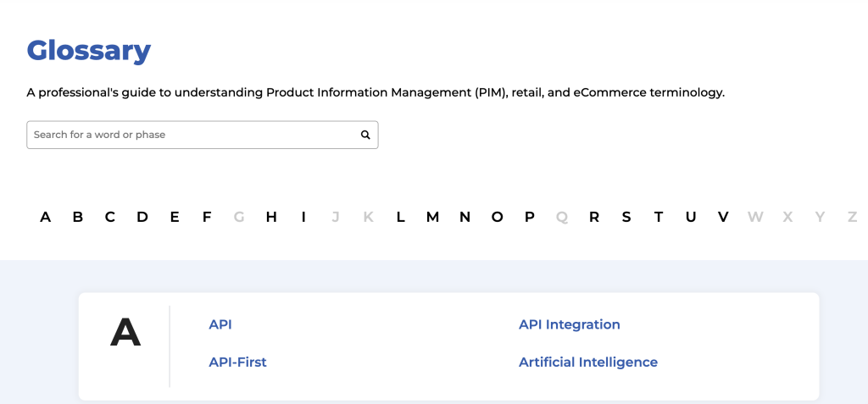Image resolution: width=868 pixels, height=404 pixels.
Task: Click the Glossary page heading
Action: coord(88,51)
